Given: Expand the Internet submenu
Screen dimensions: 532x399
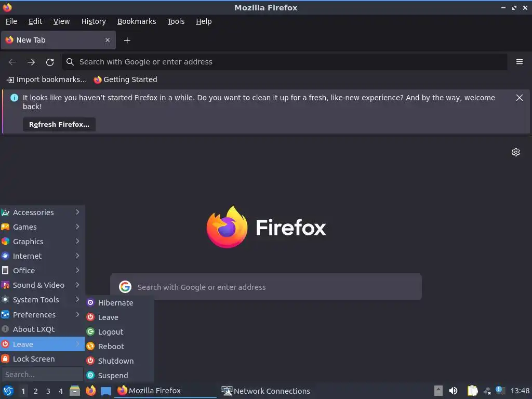Looking at the screenshot, I should pyautogui.click(x=42, y=256).
